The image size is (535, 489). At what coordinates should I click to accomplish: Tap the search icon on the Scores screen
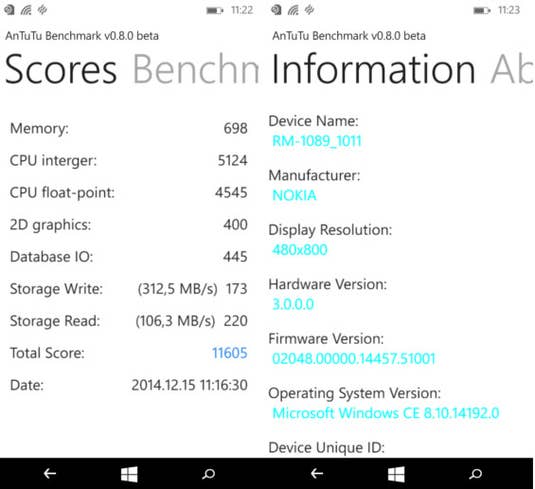(208, 474)
